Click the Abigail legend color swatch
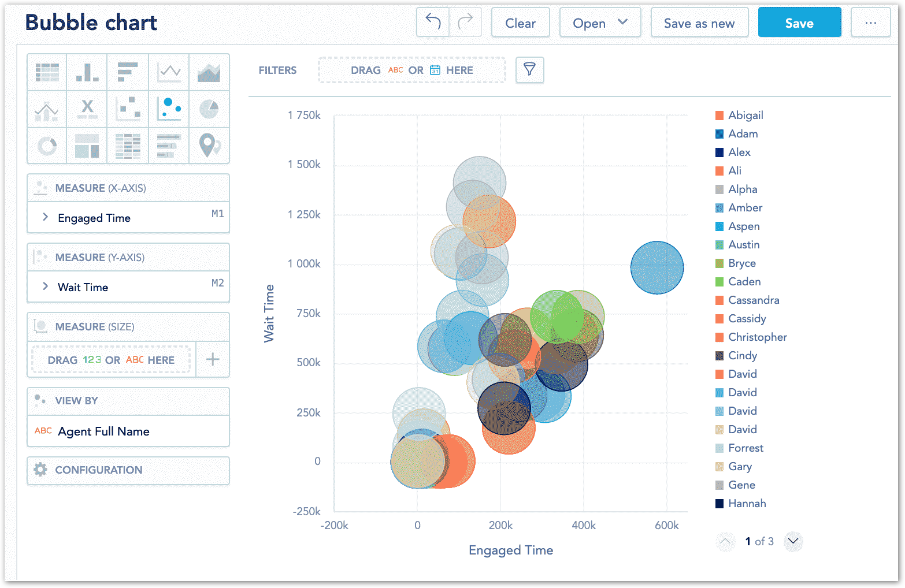 [719, 116]
